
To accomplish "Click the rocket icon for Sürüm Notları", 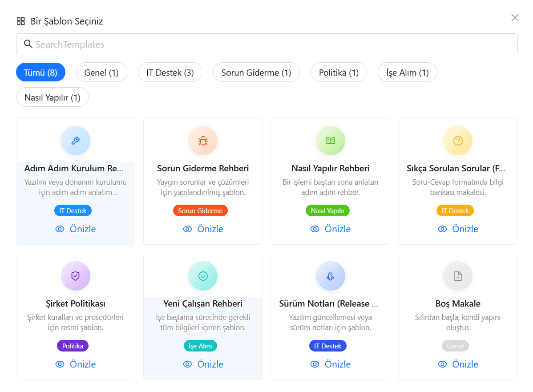I will pos(330,276).
